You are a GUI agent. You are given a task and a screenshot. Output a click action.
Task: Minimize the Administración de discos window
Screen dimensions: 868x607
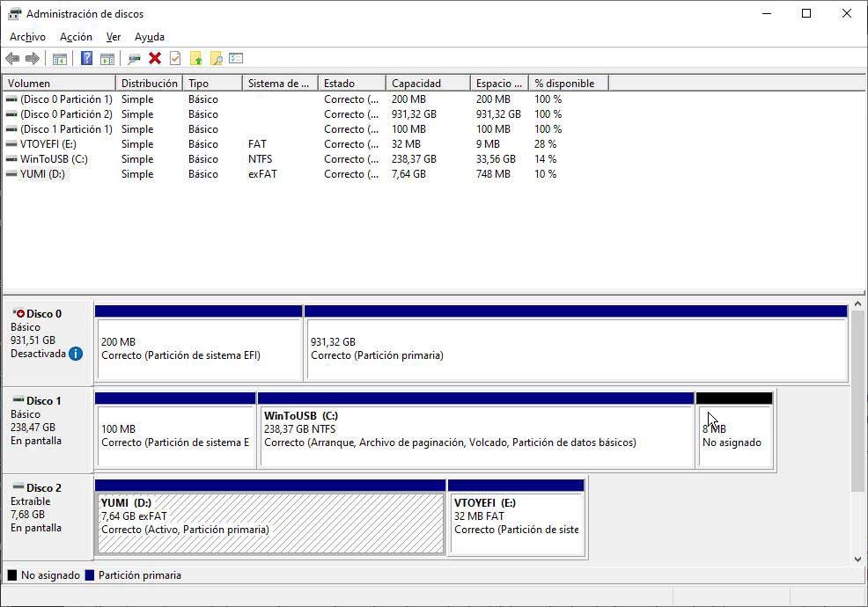click(767, 14)
